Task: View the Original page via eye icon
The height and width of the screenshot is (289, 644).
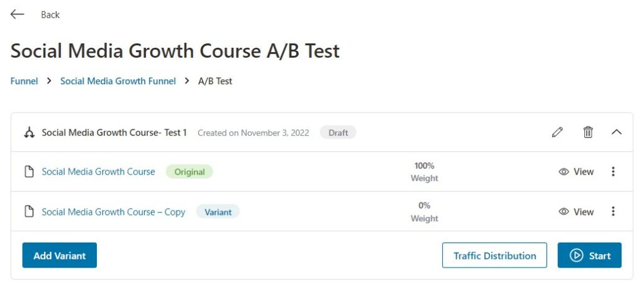Action: (564, 172)
